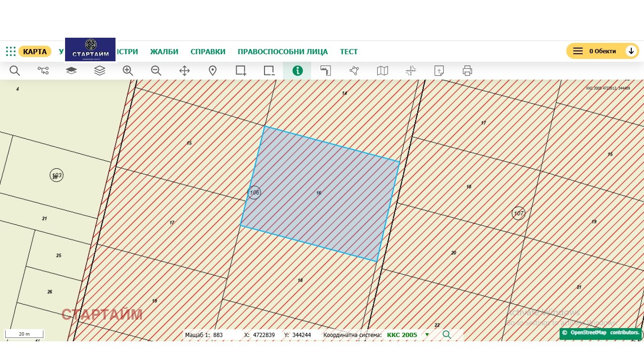Viewport: 644px width, 362px height.
Task: Select the location pin marker tool
Action: (213, 71)
